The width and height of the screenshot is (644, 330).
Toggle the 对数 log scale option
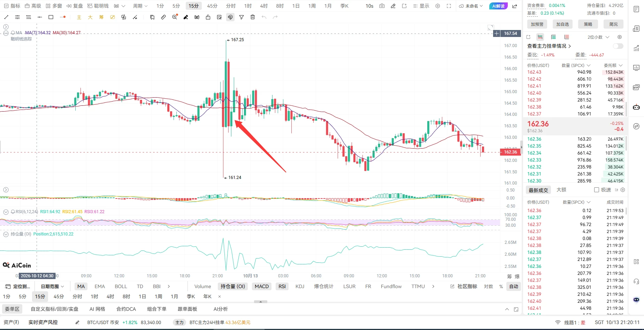tap(489, 286)
